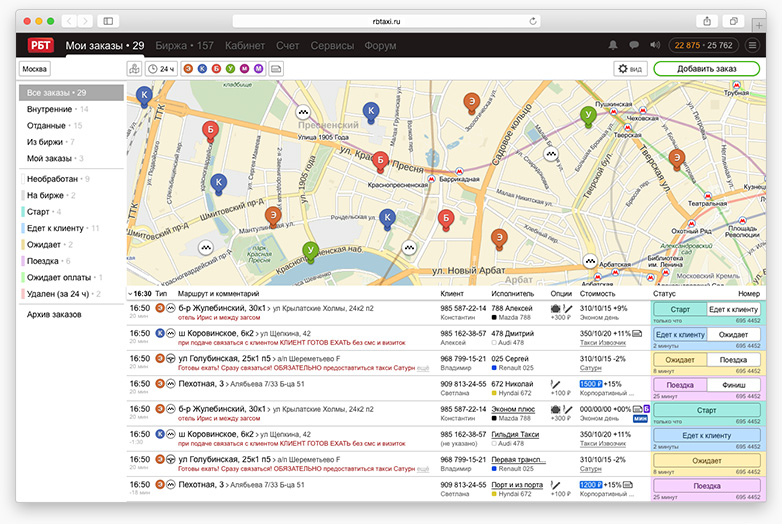Screen dimensions: 782x524
Task: Show all browser tabs
Action: click(734, 21)
